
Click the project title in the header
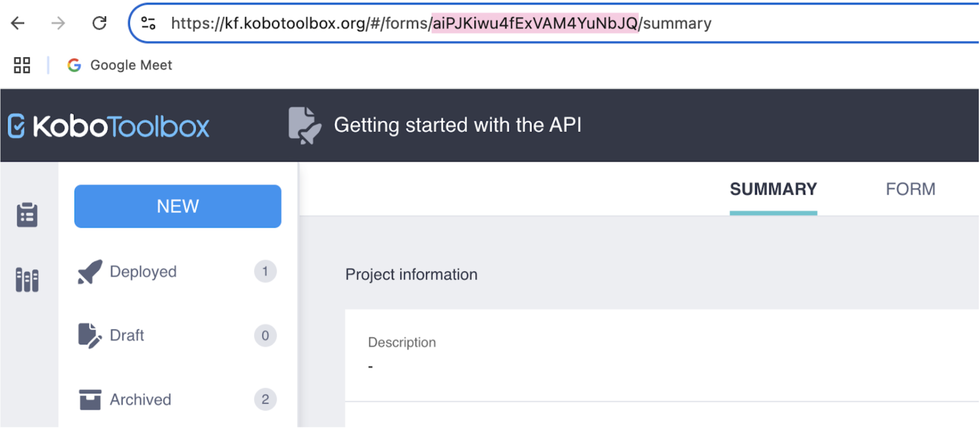[x=458, y=125]
